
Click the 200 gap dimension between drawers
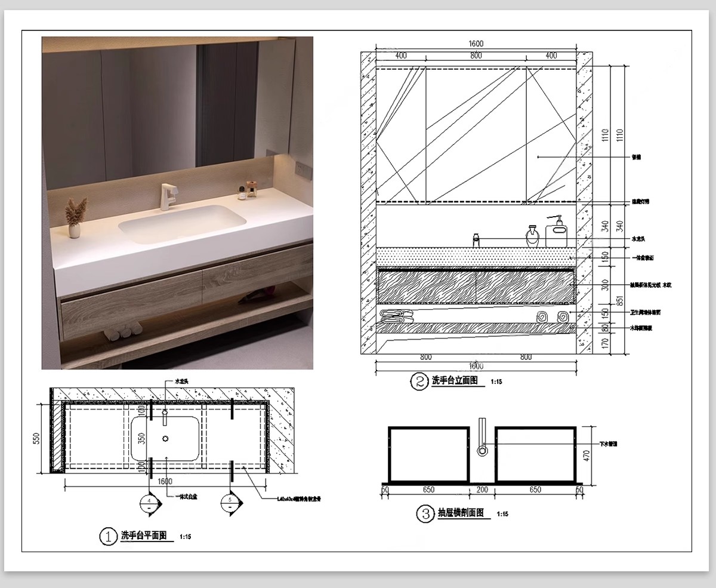point(482,490)
